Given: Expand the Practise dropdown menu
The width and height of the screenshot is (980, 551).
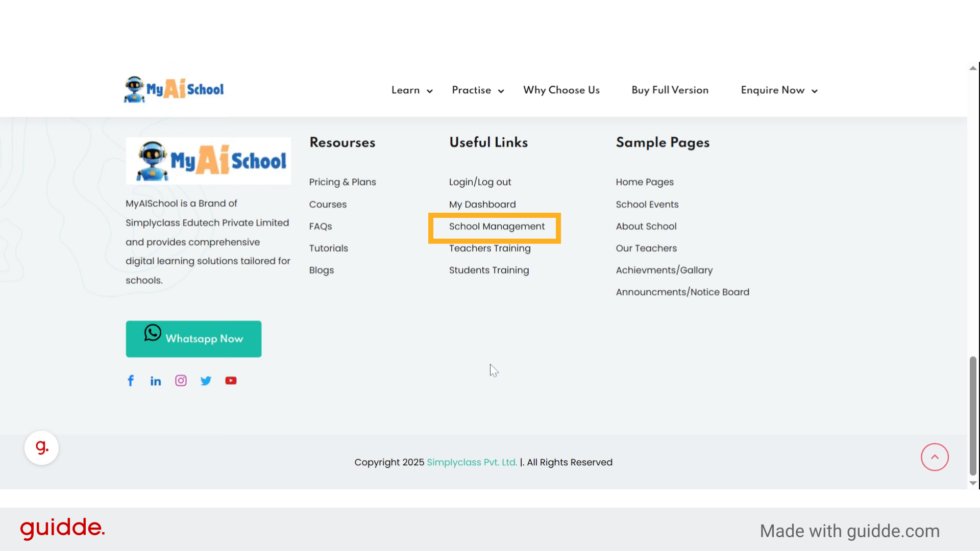Looking at the screenshot, I should (x=477, y=90).
